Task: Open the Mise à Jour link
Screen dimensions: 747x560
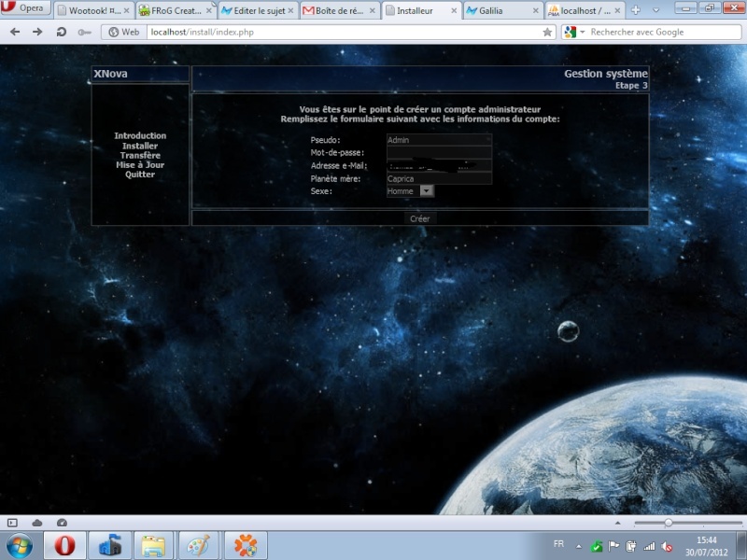Action: 140,165
